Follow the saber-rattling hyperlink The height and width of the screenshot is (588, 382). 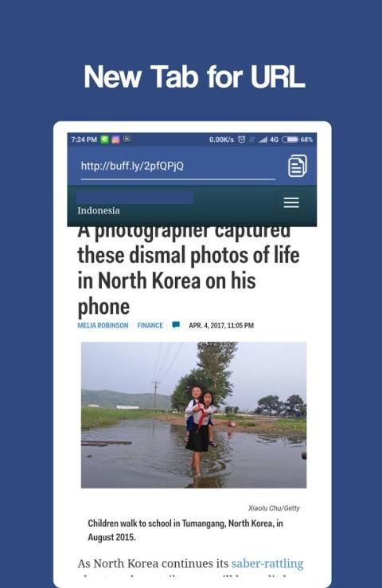(x=267, y=563)
